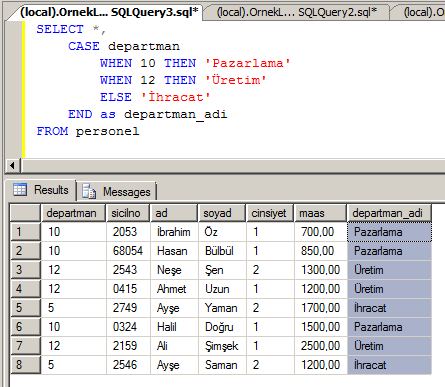Viewport: 445px width, 387px height.
Task: Click the soyad cell Öz
Action: pyautogui.click(x=222, y=232)
